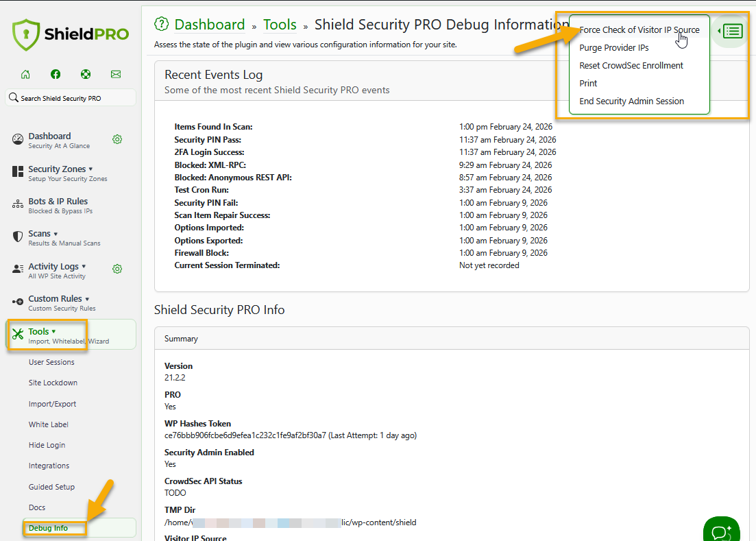Click the TMP Dir path value
Viewport: 756px width, 541px height.
290,522
